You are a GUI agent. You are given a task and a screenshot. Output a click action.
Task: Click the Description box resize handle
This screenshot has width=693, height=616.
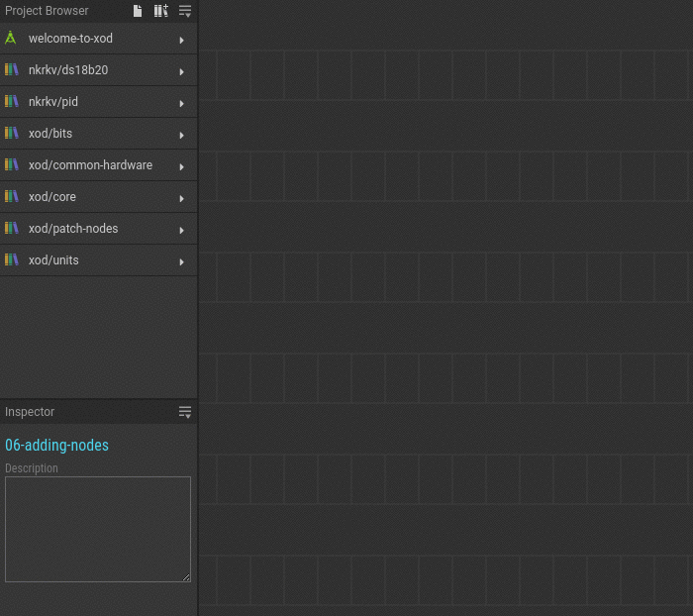[185, 576]
